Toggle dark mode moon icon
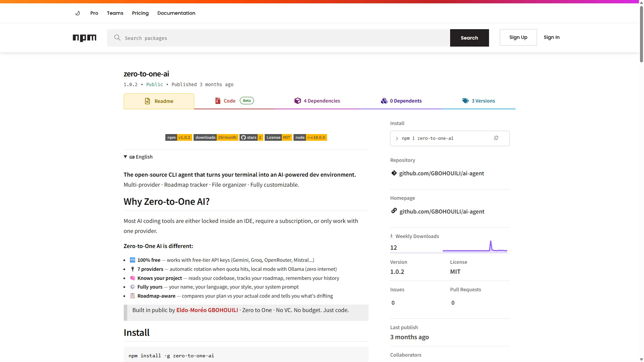This screenshot has height=362, width=644. 77,13
